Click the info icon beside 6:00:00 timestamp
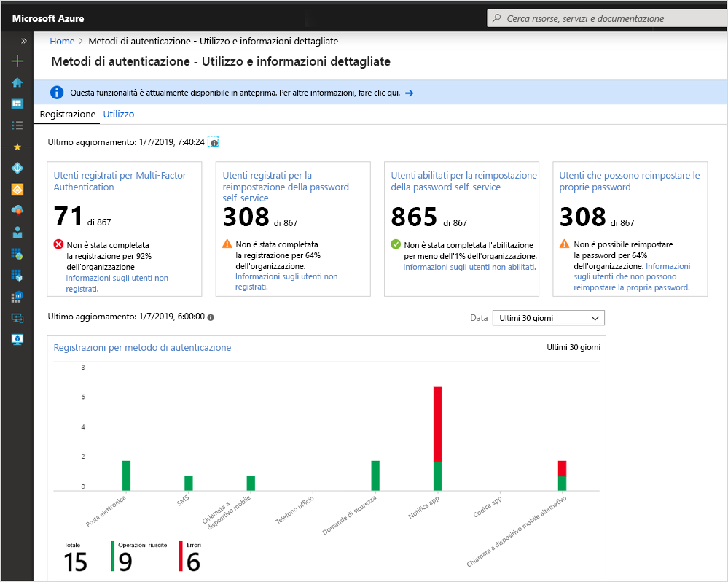This screenshot has width=728, height=582. 211,317
